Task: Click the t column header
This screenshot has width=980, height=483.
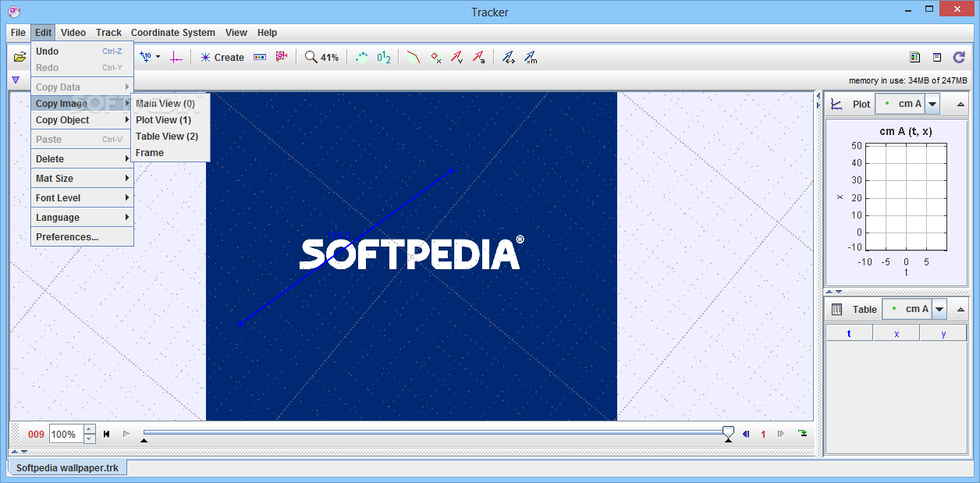Action: coord(849,333)
